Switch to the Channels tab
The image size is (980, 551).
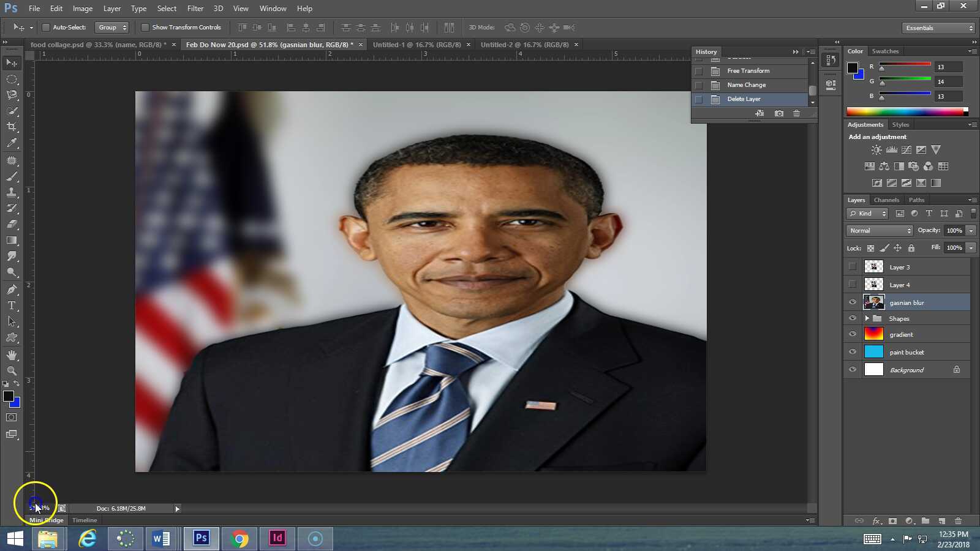886,200
